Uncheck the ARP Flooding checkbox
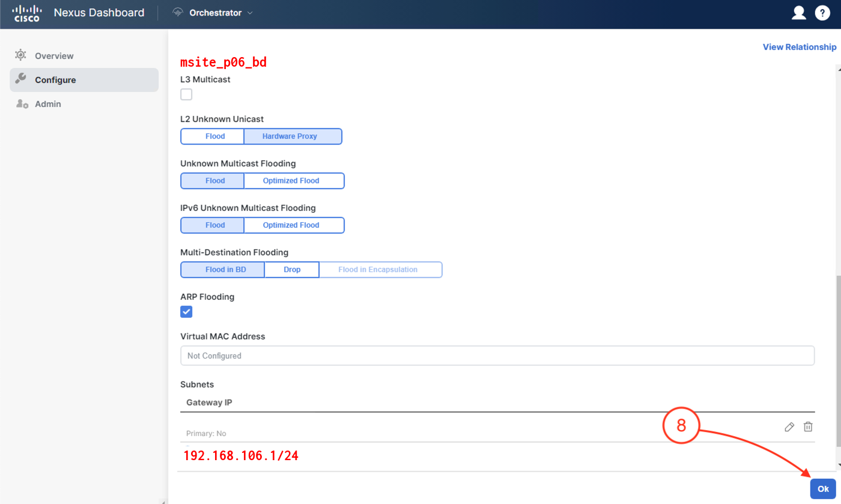The height and width of the screenshot is (504, 841). (186, 312)
